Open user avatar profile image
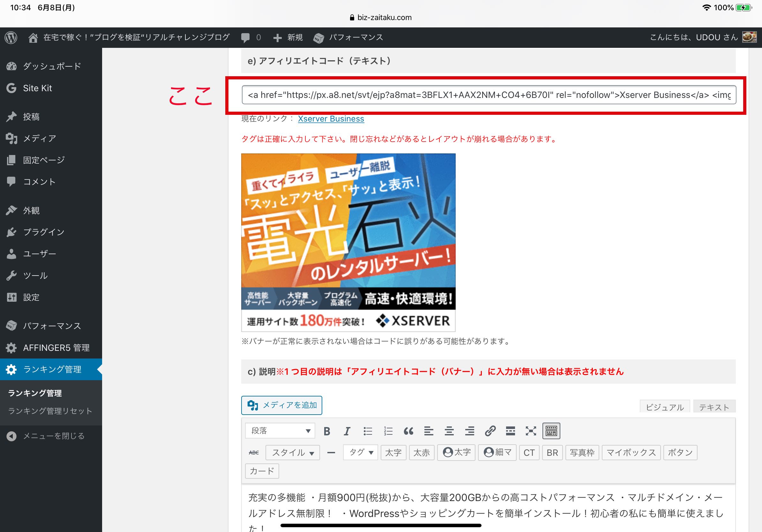This screenshot has height=532, width=762. click(749, 37)
